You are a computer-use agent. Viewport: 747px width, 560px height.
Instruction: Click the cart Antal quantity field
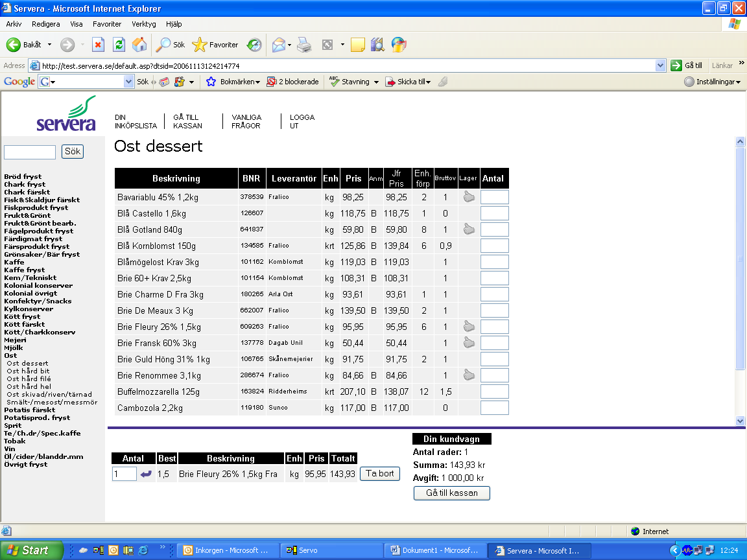coord(124,474)
